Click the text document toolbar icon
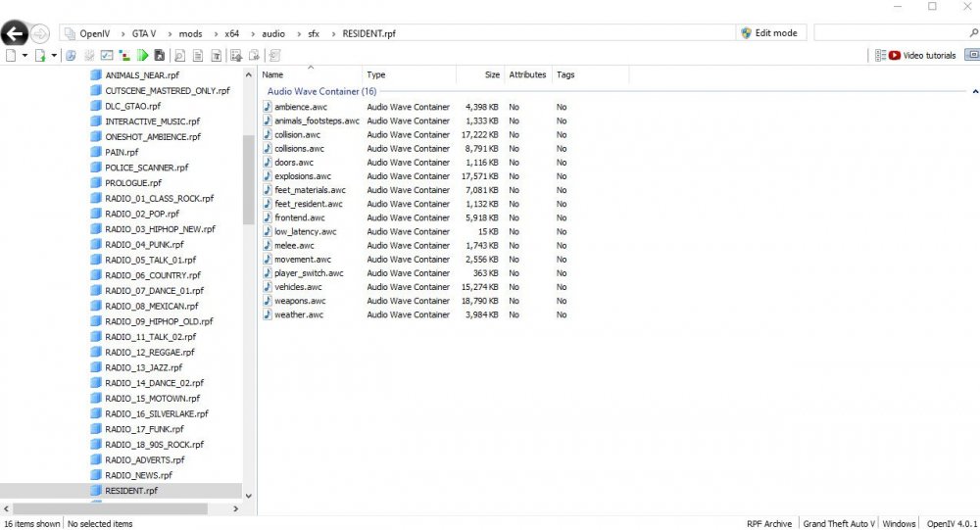This screenshot has height=530, width=980. pyautogui.click(x=198, y=56)
